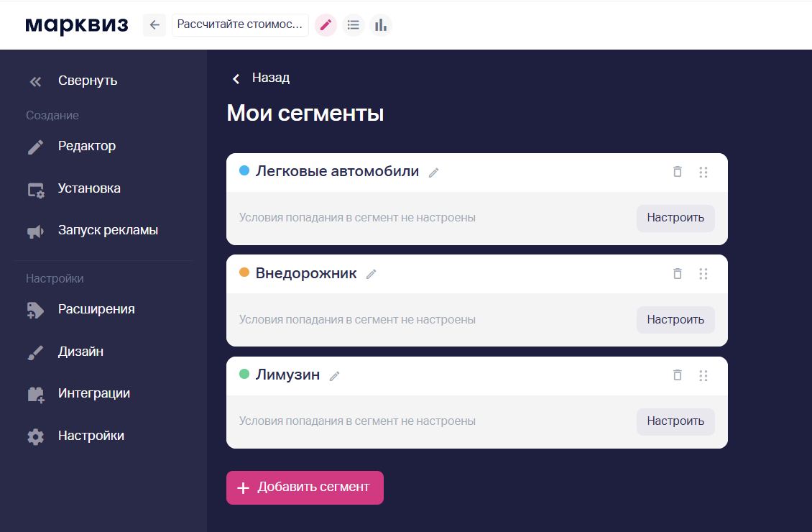
Task: Click the pencil icon beside Редактор
Action: pyautogui.click(x=35, y=147)
